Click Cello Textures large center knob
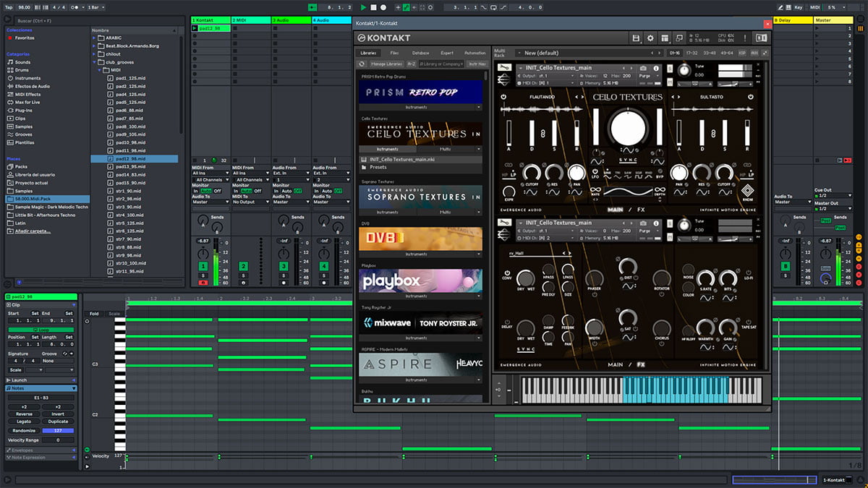The image size is (868, 488). tap(626, 128)
